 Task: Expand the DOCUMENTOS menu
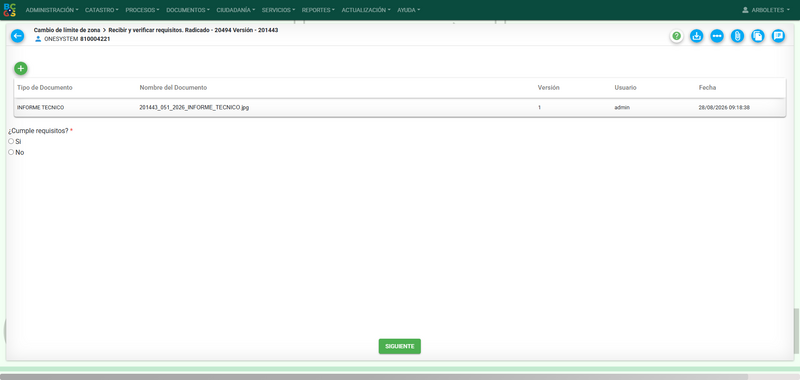pyautogui.click(x=188, y=10)
